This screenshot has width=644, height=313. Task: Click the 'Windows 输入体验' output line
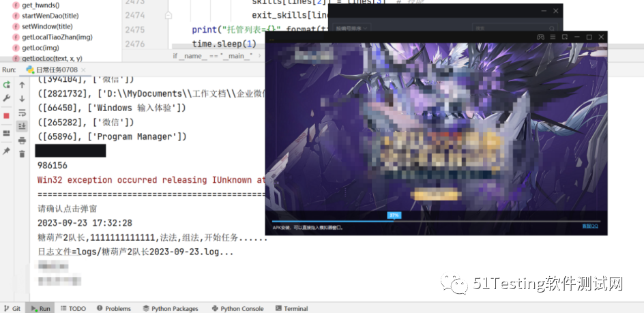[x=112, y=108]
